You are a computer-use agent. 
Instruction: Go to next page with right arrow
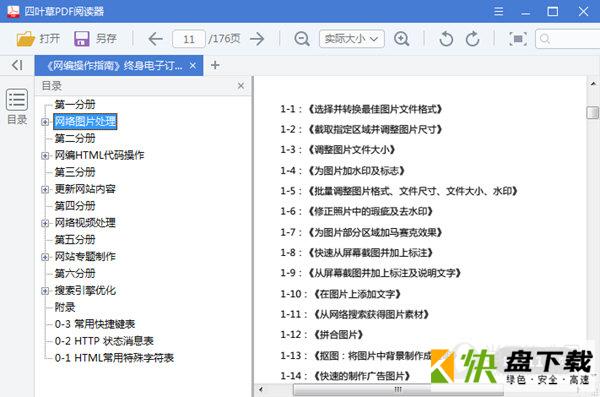257,39
